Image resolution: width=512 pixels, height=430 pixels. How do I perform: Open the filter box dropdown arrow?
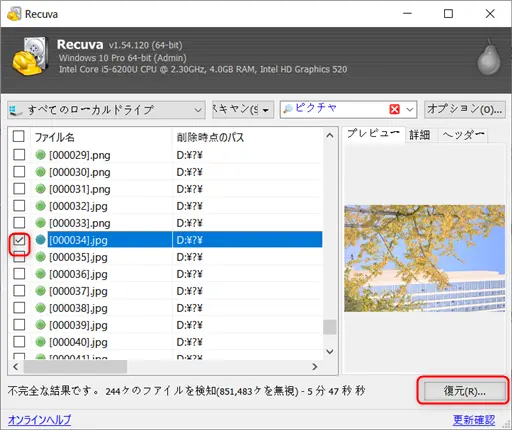tap(410, 109)
